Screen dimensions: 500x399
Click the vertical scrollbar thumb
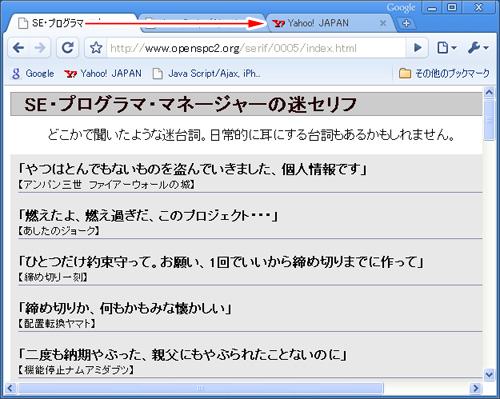point(489,120)
